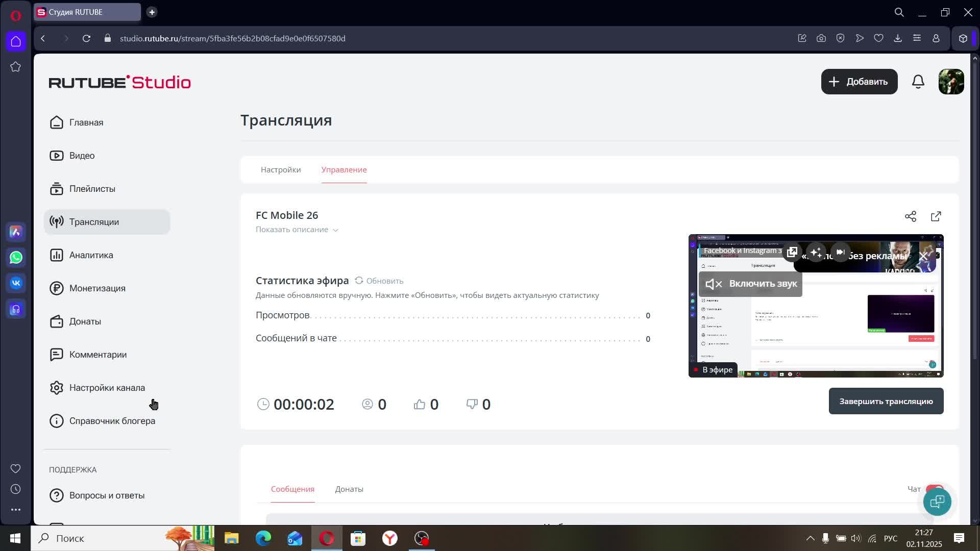This screenshot has height=551, width=980.
Task: Switch to the Настройки tab
Action: click(281, 169)
